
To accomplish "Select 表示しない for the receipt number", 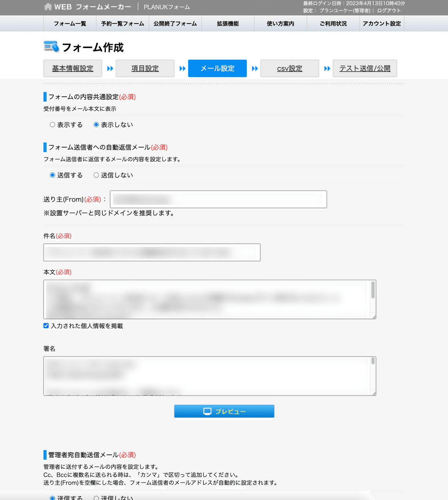I will (x=96, y=125).
